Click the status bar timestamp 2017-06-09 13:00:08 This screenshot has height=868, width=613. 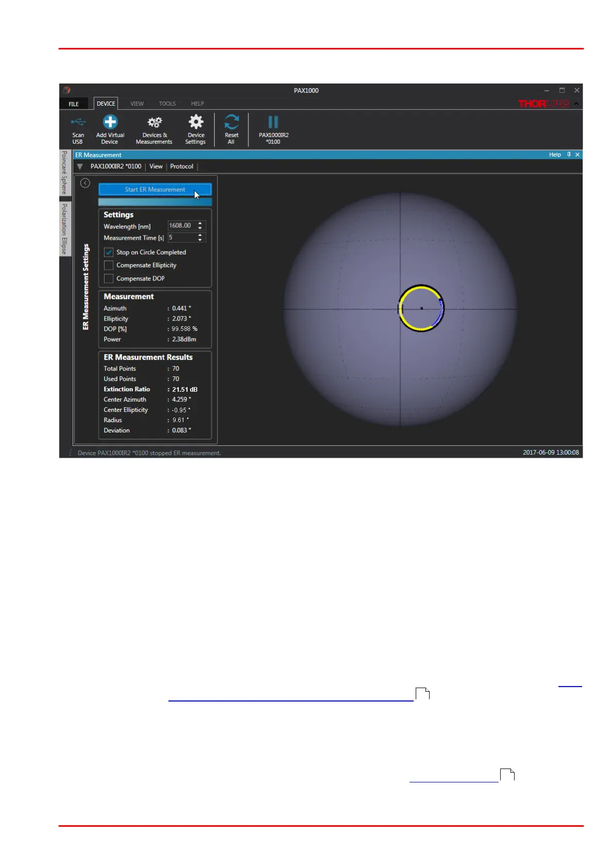tap(551, 453)
